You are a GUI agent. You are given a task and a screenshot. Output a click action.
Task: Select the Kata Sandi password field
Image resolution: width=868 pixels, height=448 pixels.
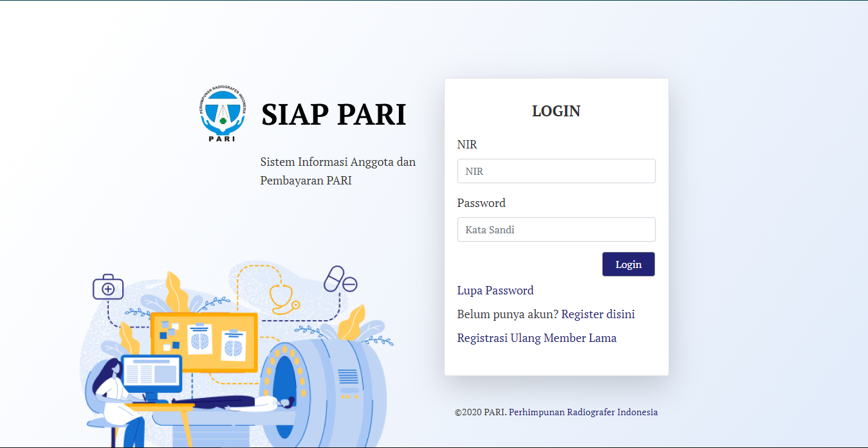pyautogui.click(x=556, y=229)
